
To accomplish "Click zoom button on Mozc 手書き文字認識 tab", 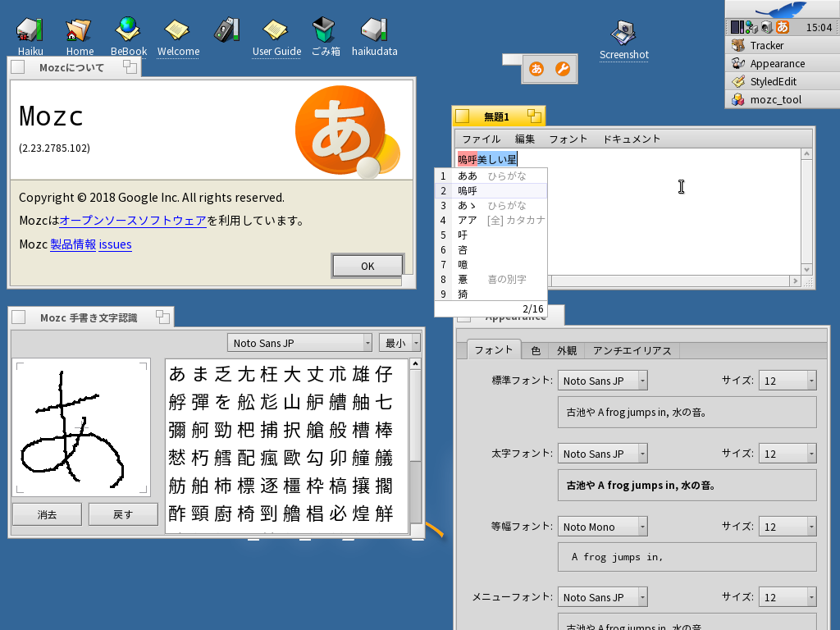I will tap(163, 317).
